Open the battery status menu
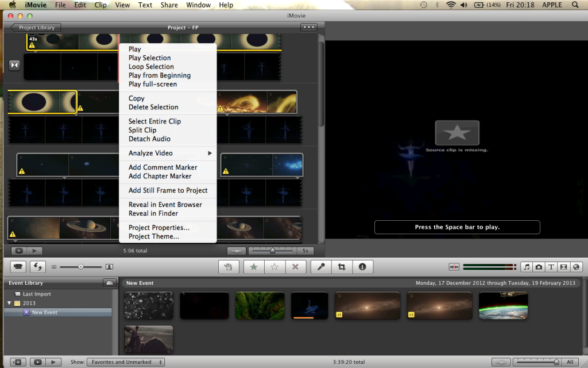 [487, 5]
